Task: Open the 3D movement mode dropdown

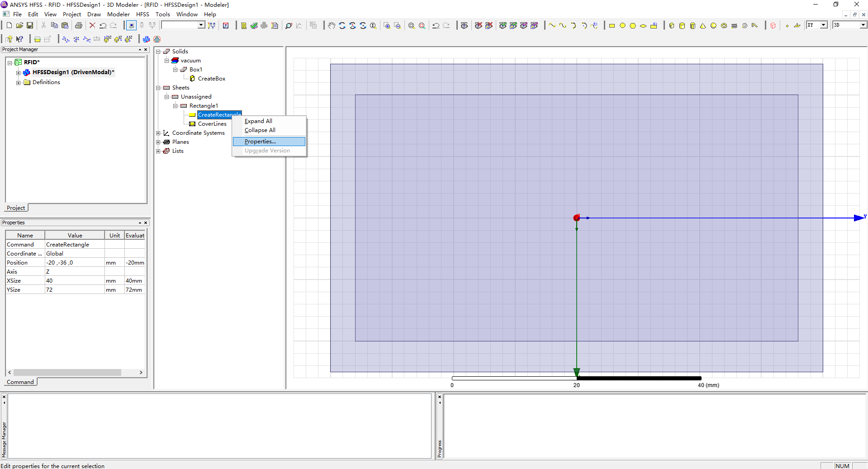Action: [x=863, y=25]
